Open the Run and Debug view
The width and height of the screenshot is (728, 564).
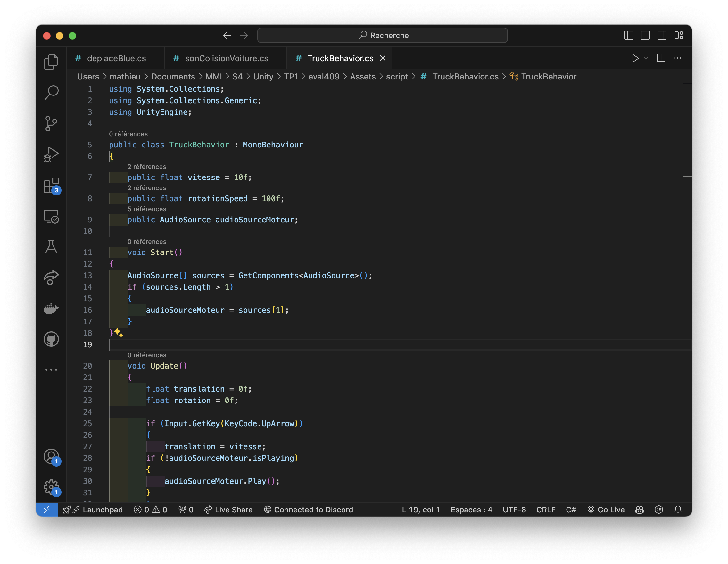click(51, 154)
